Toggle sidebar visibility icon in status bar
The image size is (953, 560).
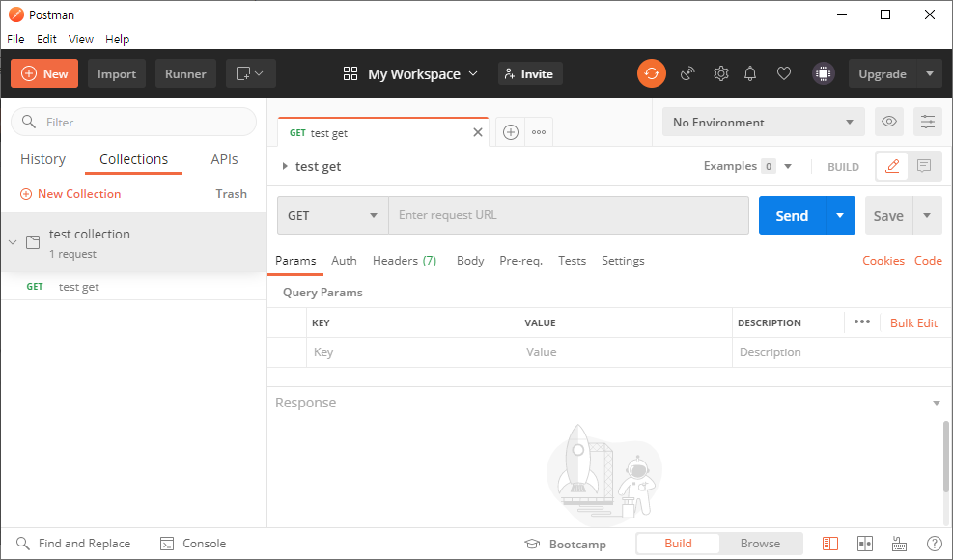click(x=829, y=544)
